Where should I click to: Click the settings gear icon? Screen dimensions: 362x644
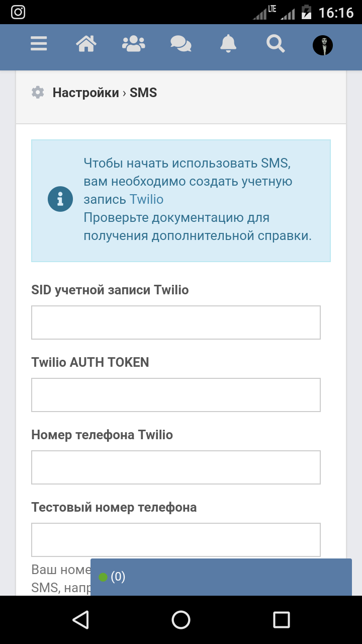pyautogui.click(x=38, y=93)
